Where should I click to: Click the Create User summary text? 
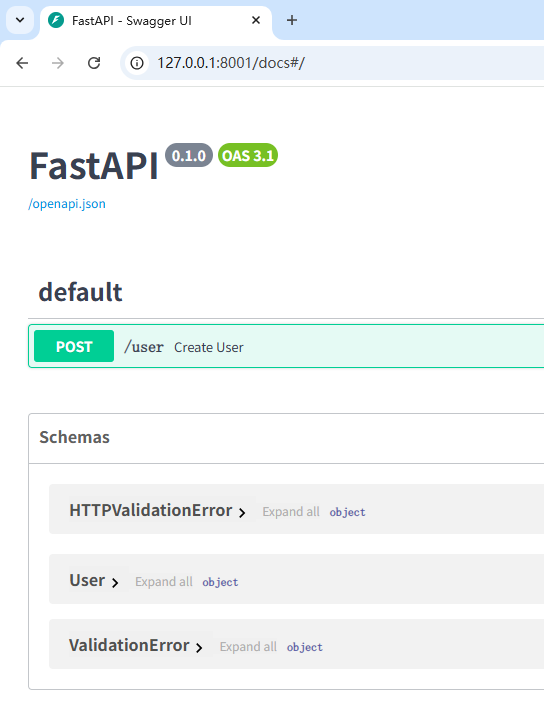tap(209, 348)
